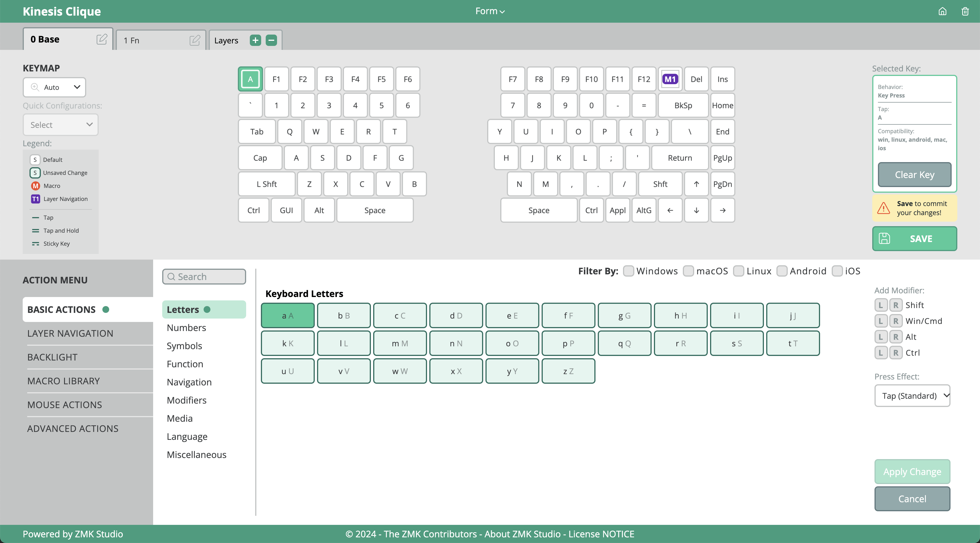Check the macOS compatibility filter
Viewport: 980px width, 543px height.
(x=688, y=271)
